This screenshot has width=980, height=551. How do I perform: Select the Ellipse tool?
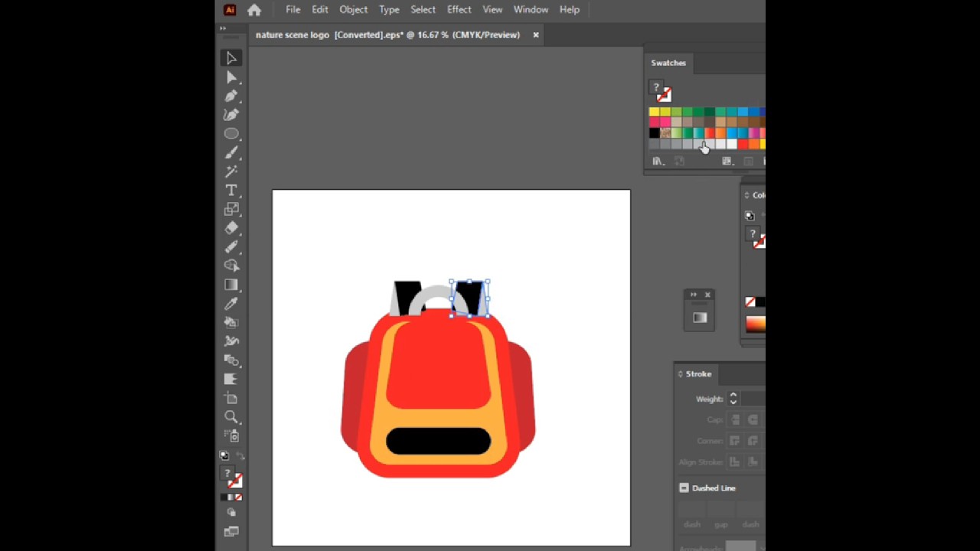click(x=231, y=134)
